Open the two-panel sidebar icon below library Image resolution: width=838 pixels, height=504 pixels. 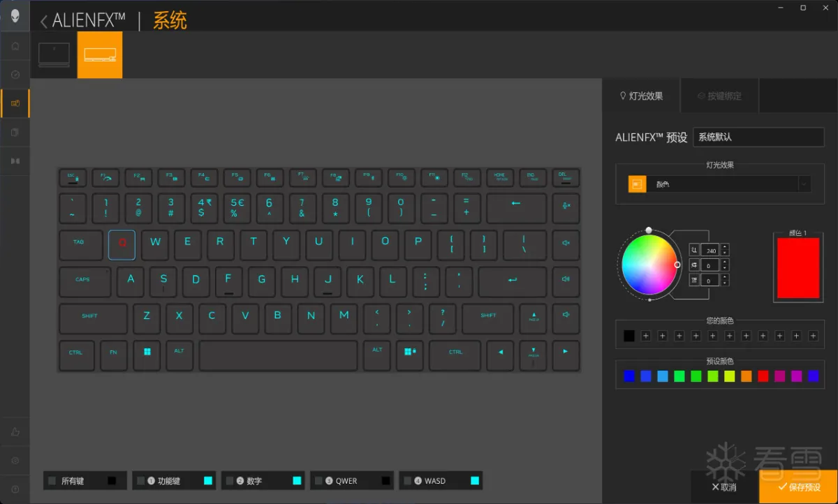(x=15, y=161)
